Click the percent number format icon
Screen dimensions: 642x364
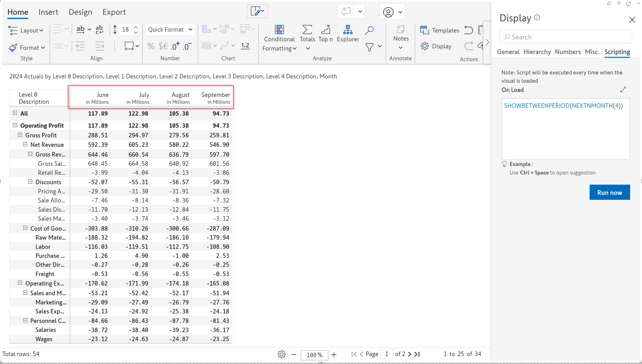point(151,46)
